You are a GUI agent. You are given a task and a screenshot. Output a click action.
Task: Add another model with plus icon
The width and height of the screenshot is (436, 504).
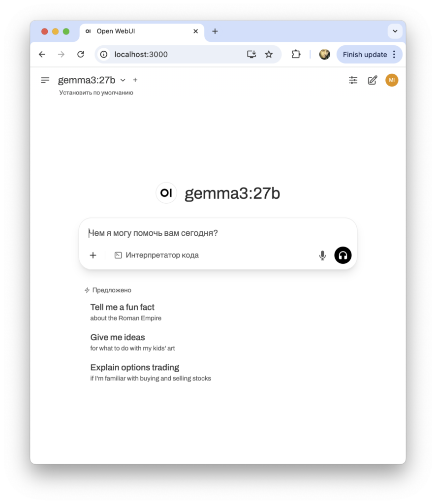[x=135, y=80]
